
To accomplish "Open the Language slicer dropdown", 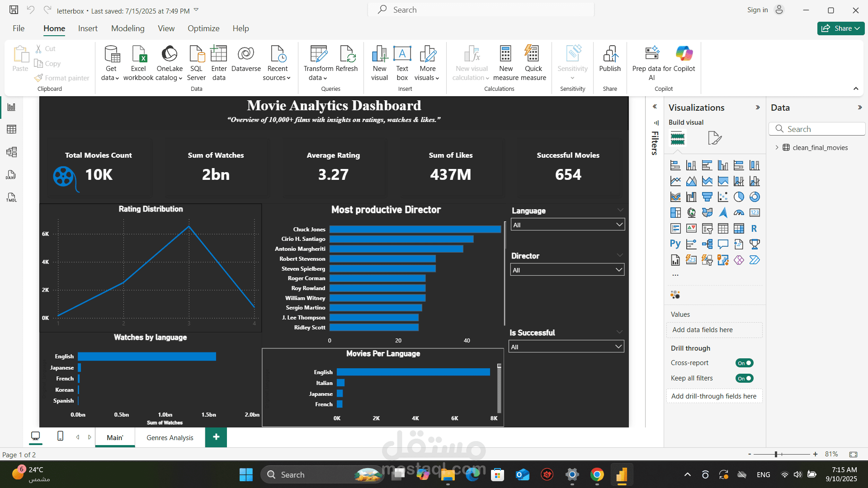I will click(x=619, y=225).
